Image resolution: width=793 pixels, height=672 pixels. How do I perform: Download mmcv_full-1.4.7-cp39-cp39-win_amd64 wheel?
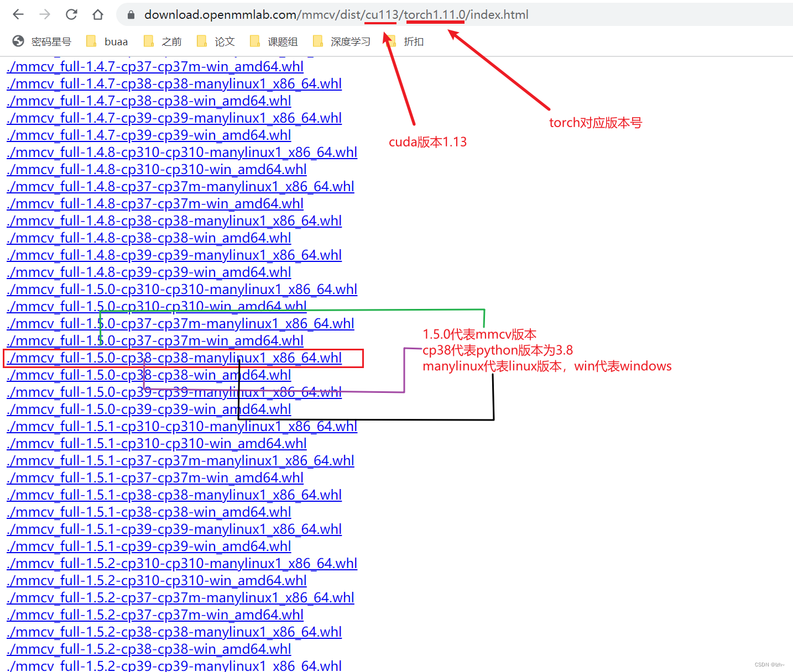click(148, 135)
